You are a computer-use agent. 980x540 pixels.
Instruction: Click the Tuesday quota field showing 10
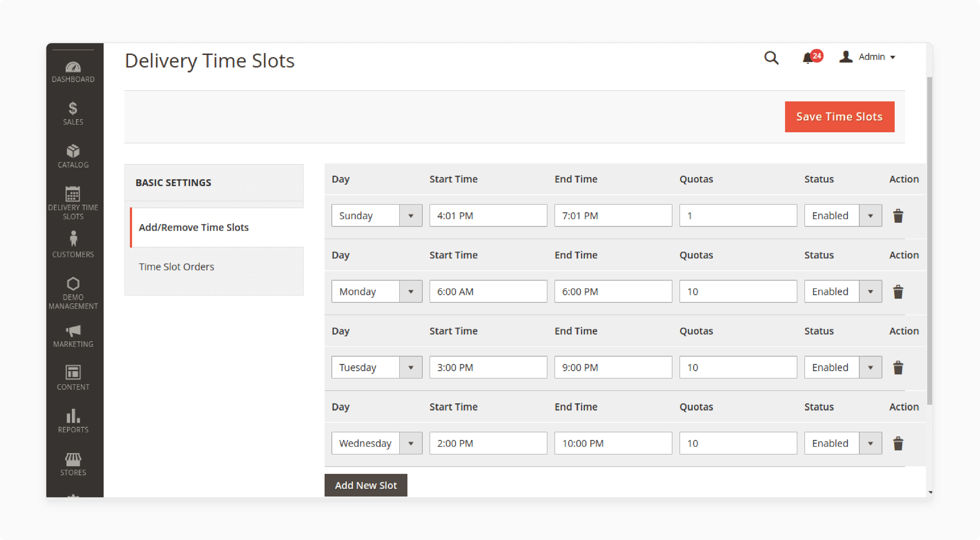click(738, 367)
